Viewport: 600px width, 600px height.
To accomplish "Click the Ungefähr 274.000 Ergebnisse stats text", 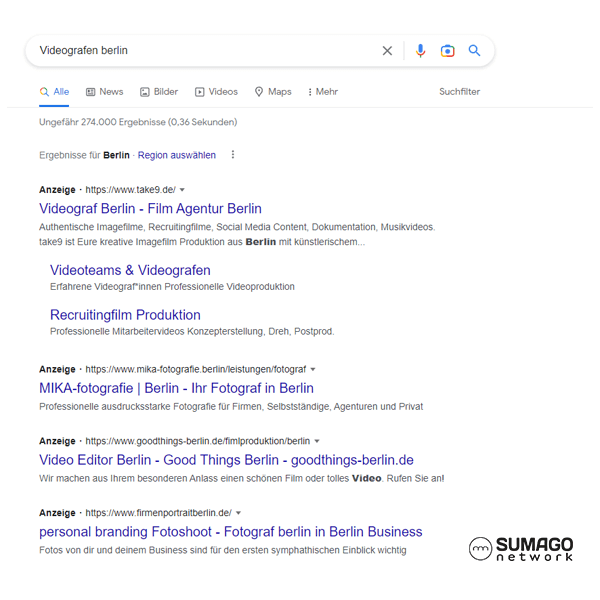I will [x=138, y=122].
